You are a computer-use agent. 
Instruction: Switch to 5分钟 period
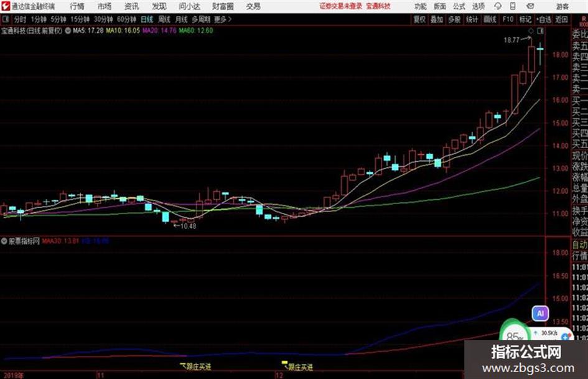58,19
